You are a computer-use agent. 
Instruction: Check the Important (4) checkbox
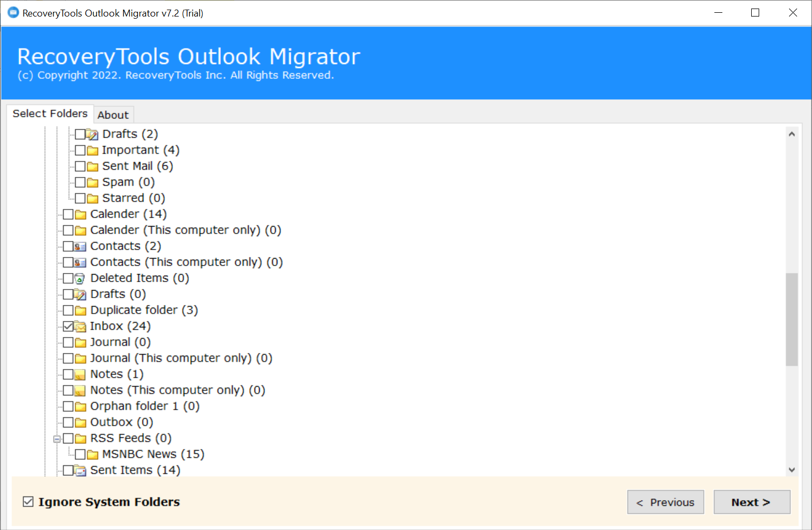coord(80,150)
